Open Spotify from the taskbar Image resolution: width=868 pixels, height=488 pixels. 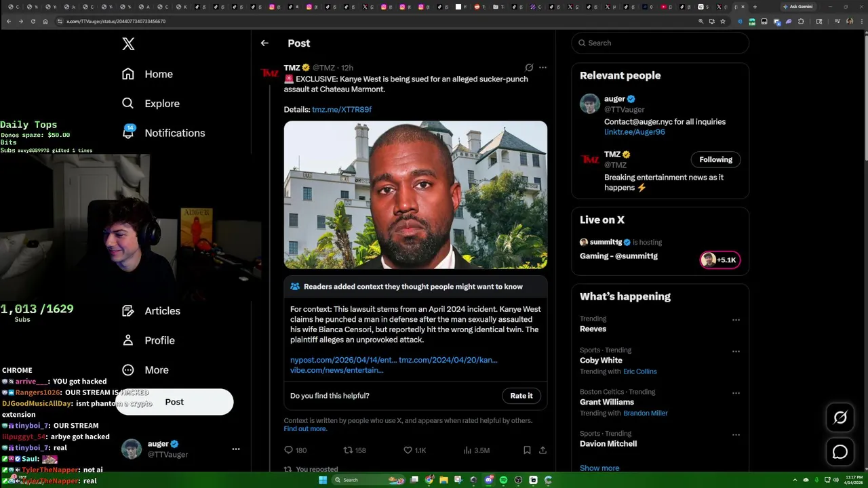click(503, 480)
